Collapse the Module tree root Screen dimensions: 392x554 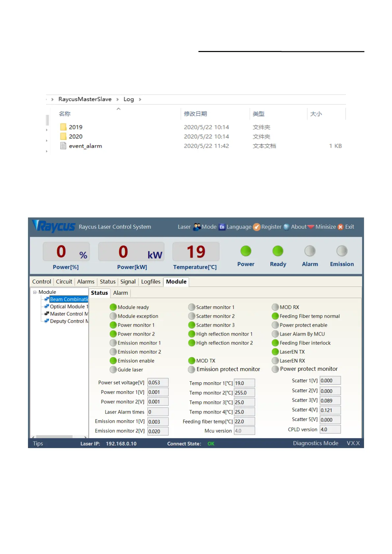pos(35,292)
